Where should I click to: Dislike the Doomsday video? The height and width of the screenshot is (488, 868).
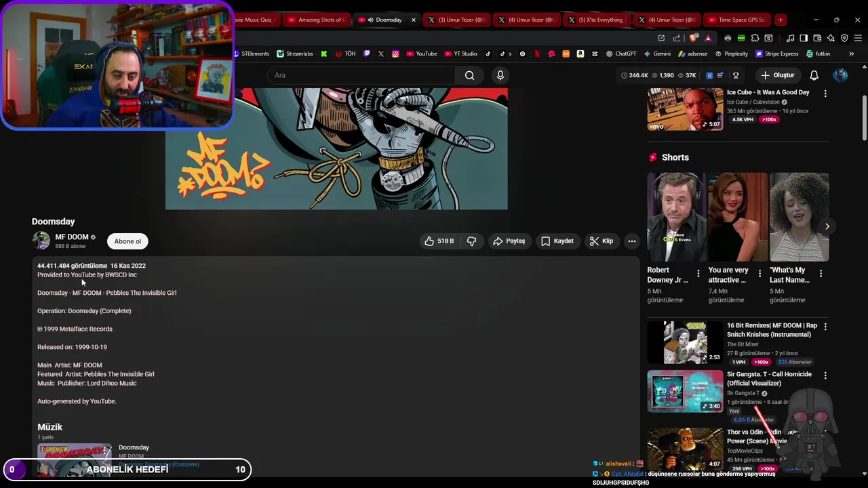[472, 241]
